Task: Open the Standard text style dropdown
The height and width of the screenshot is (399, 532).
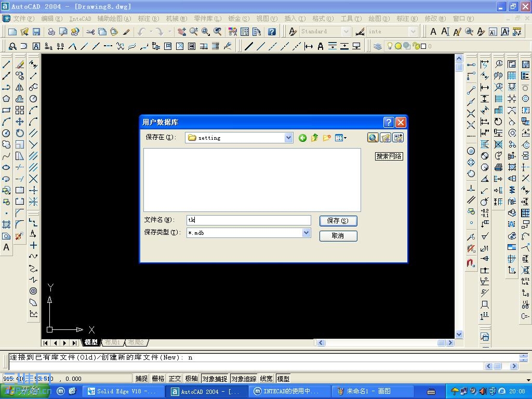Action: click(345, 32)
